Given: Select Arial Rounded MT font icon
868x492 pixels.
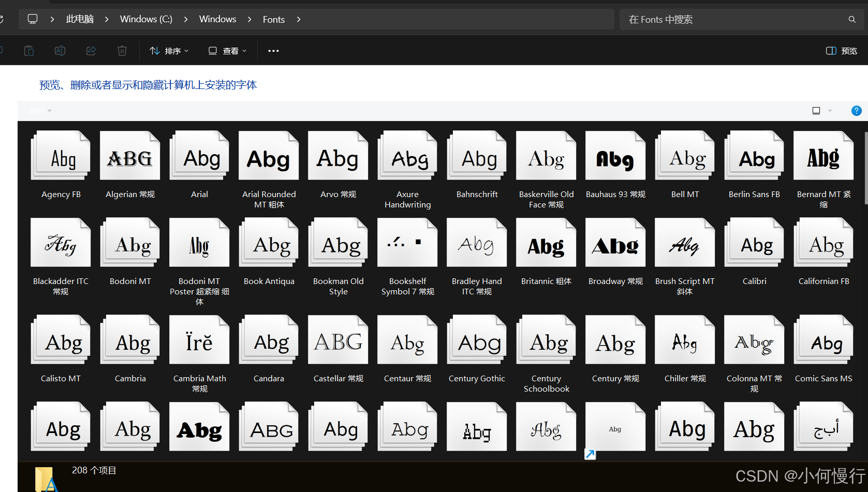Looking at the screenshot, I should click(269, 155).
